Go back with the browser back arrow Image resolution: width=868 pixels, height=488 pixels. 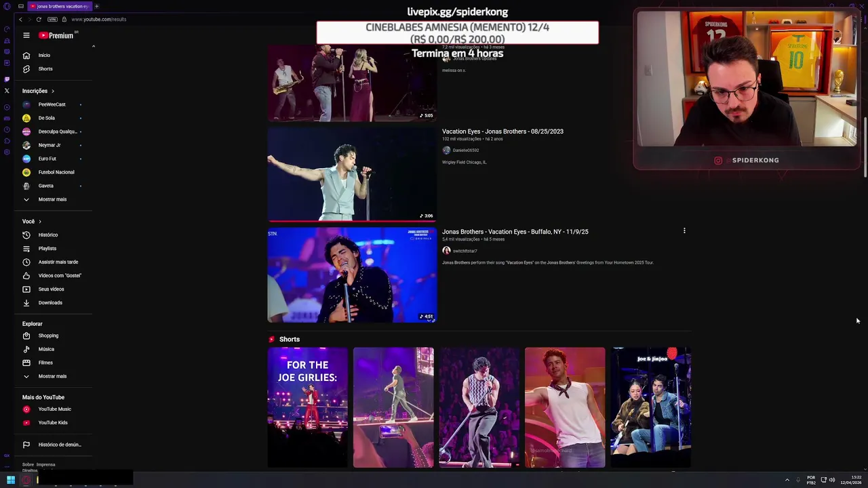click(20, 19)
